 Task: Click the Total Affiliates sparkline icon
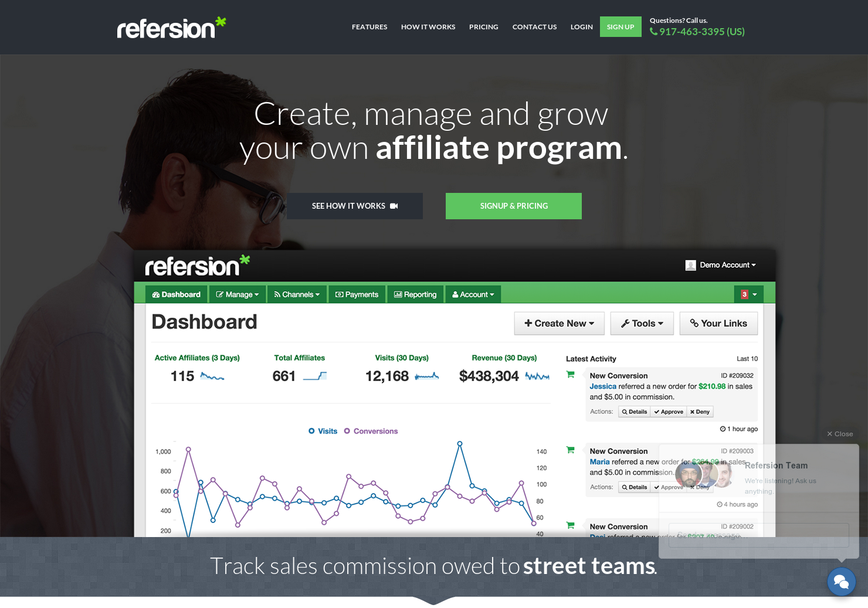[x=315, y=376]
